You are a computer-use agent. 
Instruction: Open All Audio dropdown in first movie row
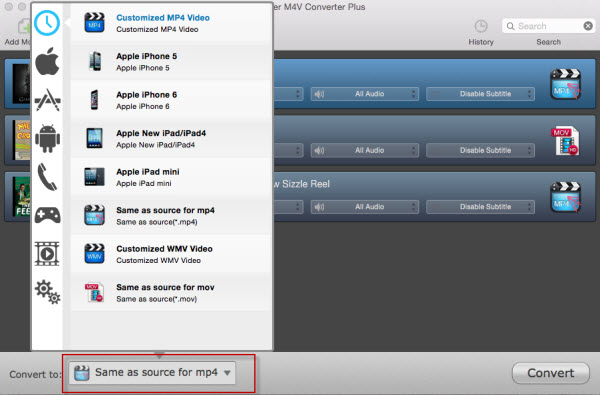coord(365,94)
